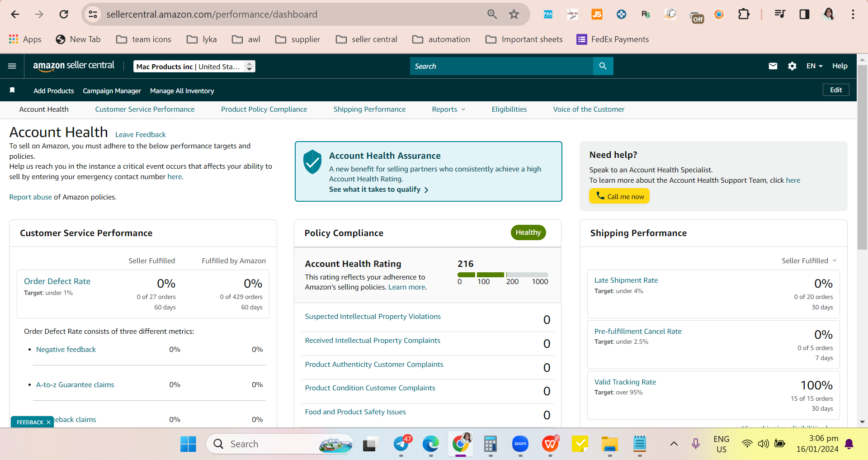Open the EN language dropdown
The width and height of the screenshot is (868, 460).
coord(814,66)
